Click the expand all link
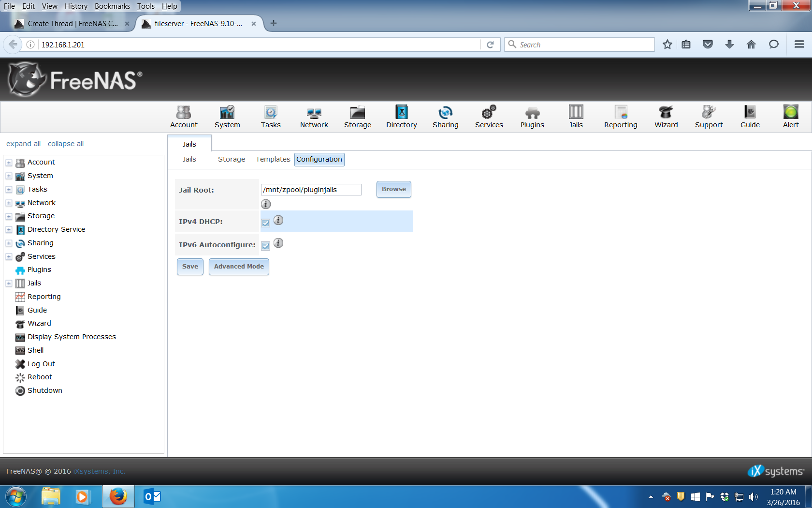 pyautogui.click(x=23, y=144)
